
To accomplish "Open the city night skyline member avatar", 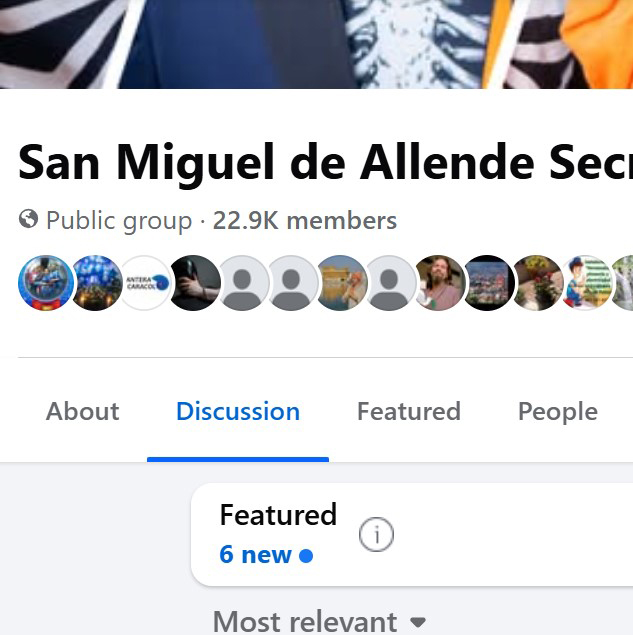I will pyautogui.click(x=489, y=283).
